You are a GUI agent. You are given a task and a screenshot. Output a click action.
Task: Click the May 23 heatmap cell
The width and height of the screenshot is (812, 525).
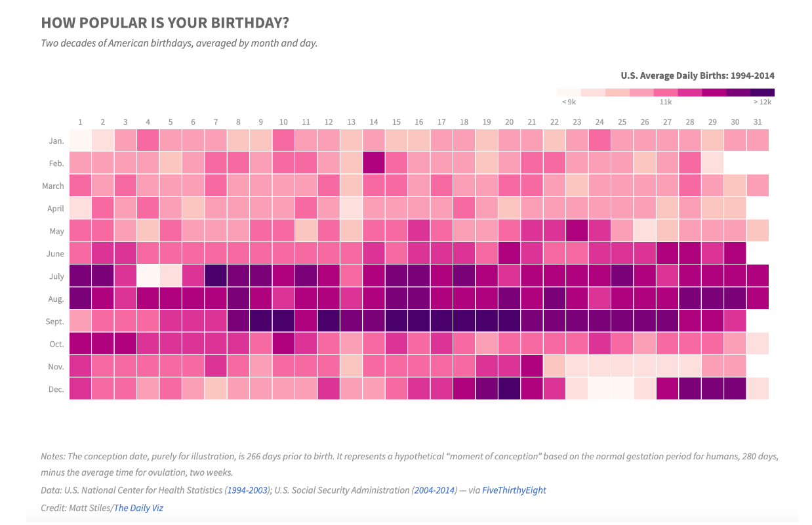click(x=577, y=231)
